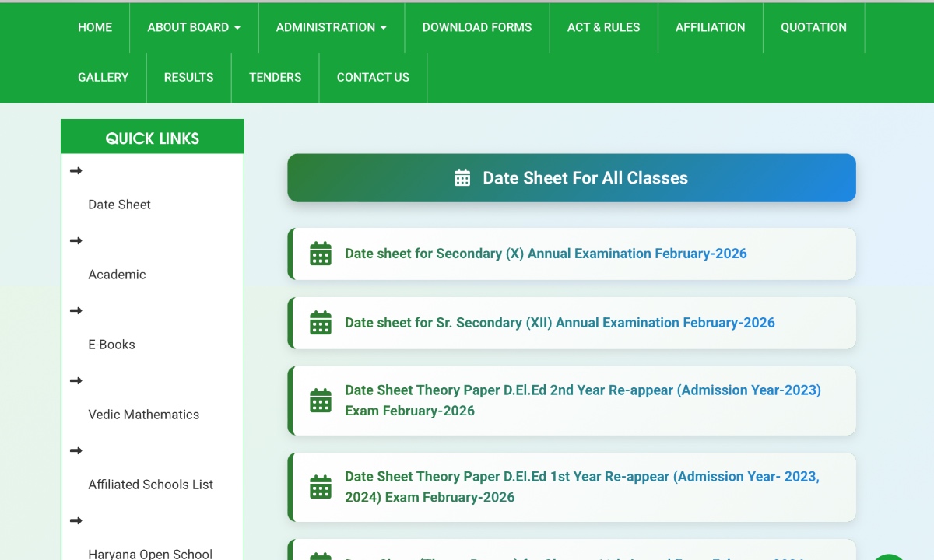Select the calendar icon for D.El.Ed 1st Year Re-appear

click(x=320, y=487)
